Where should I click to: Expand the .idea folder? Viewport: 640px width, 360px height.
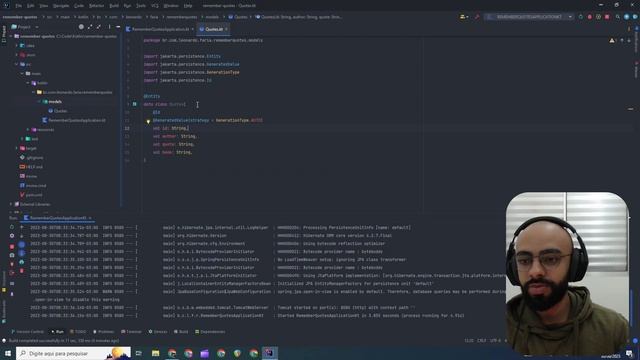(17, 46)
